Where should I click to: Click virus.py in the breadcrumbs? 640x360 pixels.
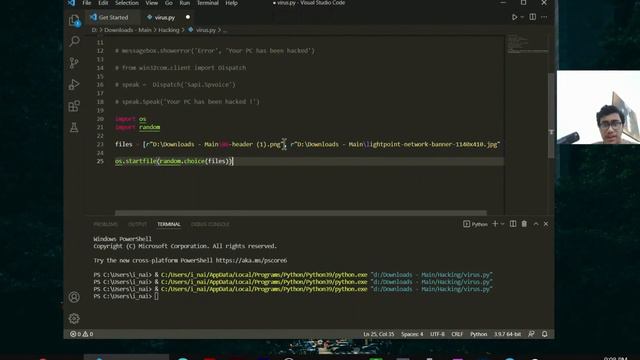click(x=205, y=30)
